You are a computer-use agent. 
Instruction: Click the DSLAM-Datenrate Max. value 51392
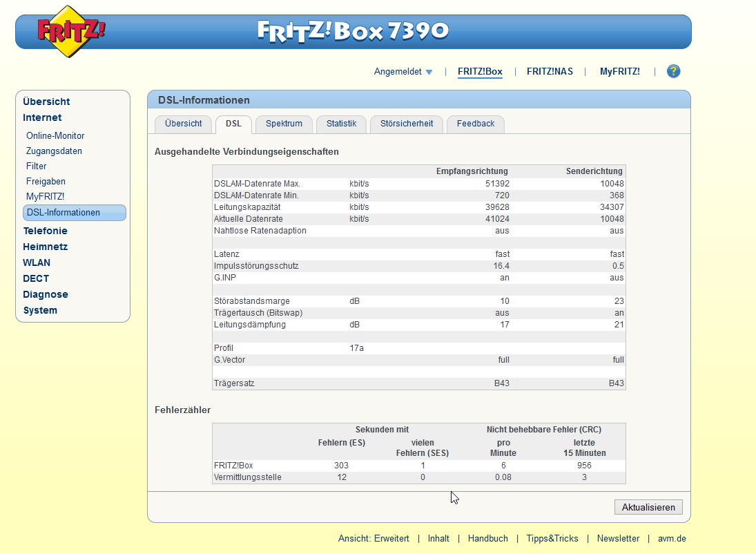(x=497, y=183)
